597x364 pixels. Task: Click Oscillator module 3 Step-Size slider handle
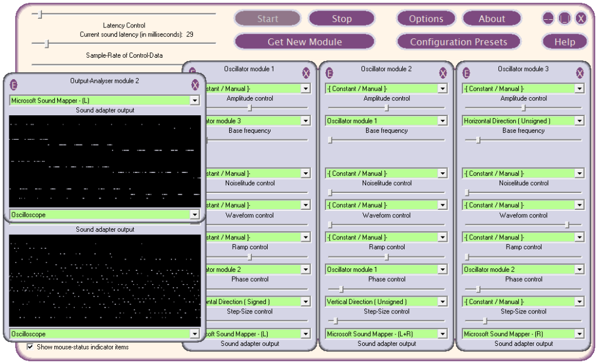click(x=484, y=321)
